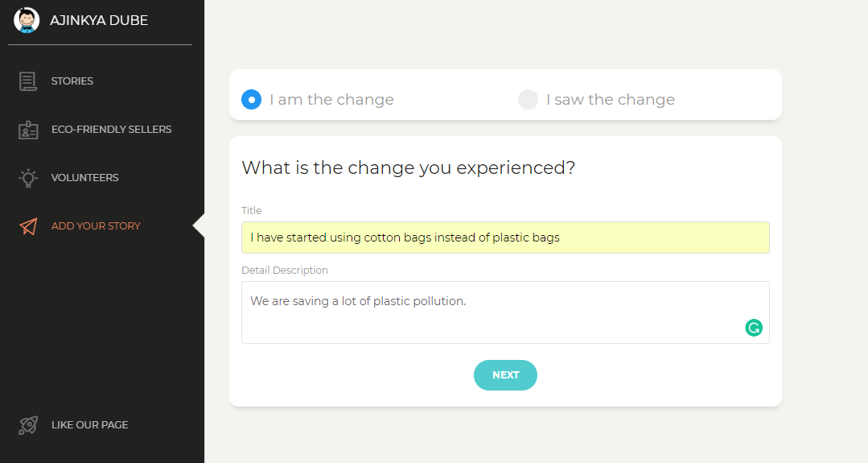Go to ECO-FRIENDLY SELLERS text link
Screen dimensions: 868x463
tap(111, 130)
